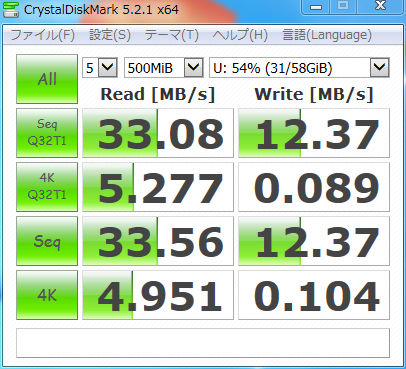Open the テーマ(T) menu

click(x=172, y=35)
